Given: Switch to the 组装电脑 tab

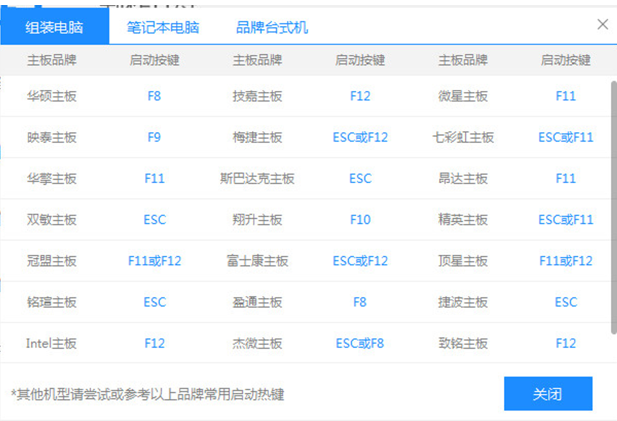Looking at the screenshot, I should click(x=54, y=27).
